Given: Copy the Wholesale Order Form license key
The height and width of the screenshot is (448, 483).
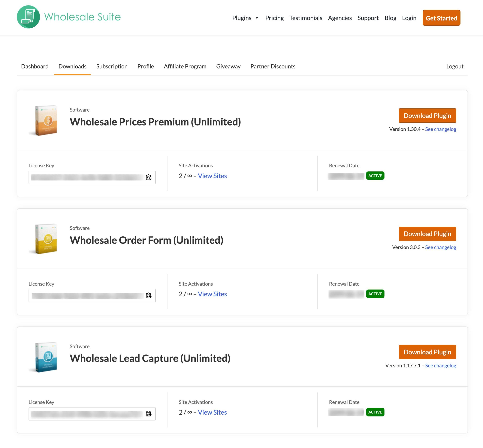Looking at the screenshot, I should tap(148, 296).
